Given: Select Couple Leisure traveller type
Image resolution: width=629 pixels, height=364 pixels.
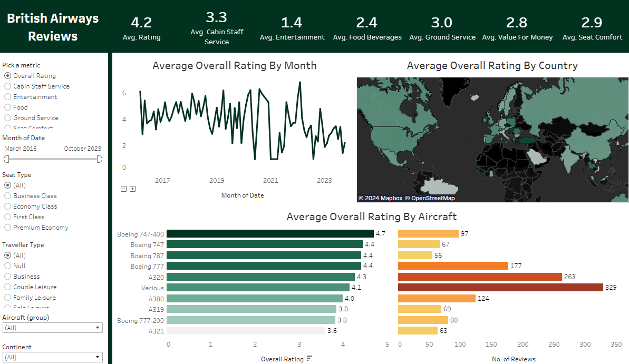Looking at the screenshot, I should point(7,287).
